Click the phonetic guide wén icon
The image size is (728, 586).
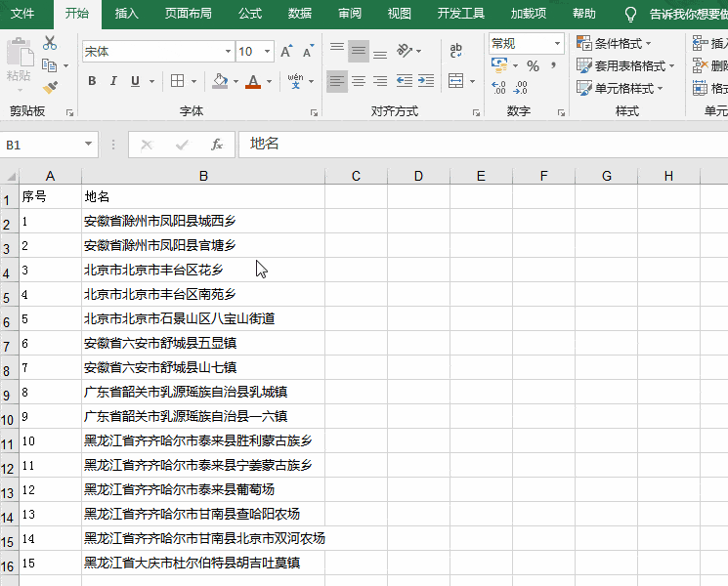295,81
